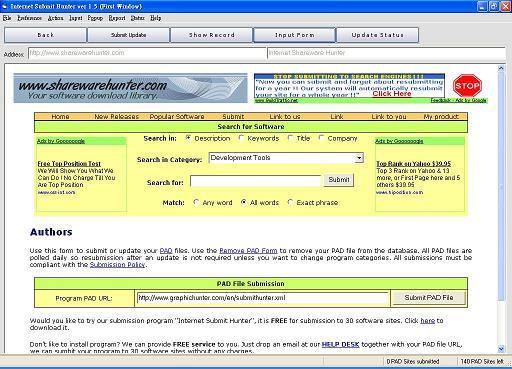The height and width of the screenshot is (369, 512).
Task: Click the scroll up arrow of page
Action: point(501,68)
